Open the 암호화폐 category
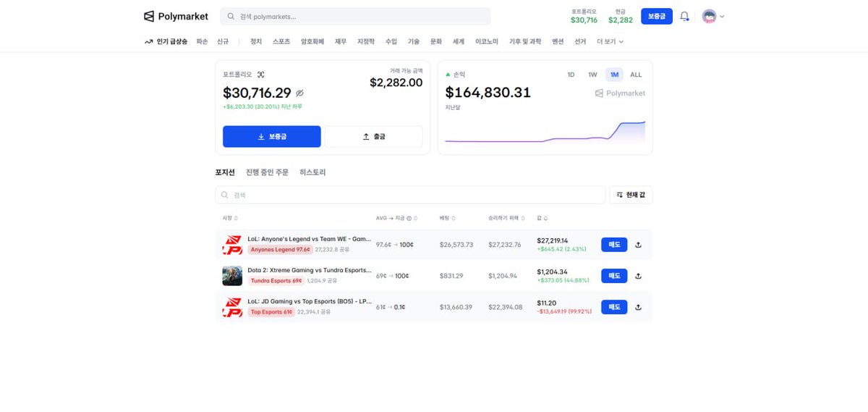This screenshot has width=868, height=412. coord(312,42)
